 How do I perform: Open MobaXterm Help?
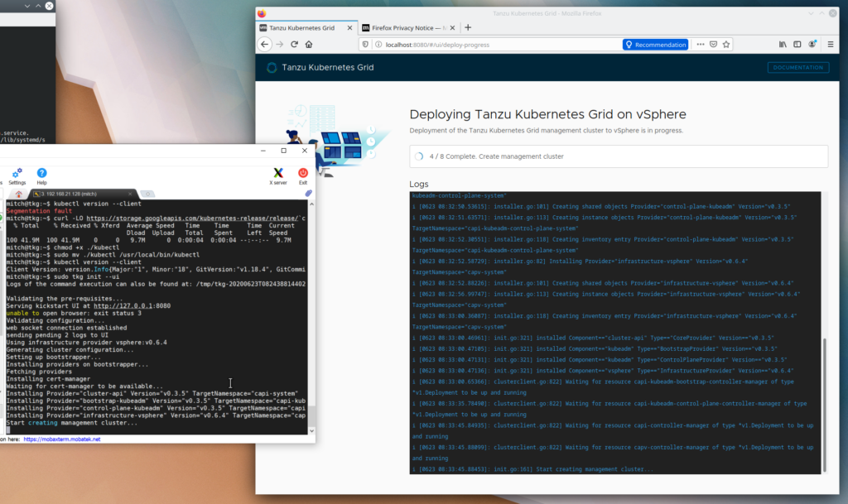point(41,176)
